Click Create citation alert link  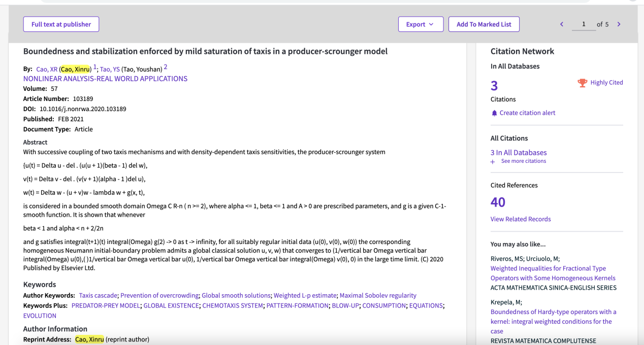(527, 113)
